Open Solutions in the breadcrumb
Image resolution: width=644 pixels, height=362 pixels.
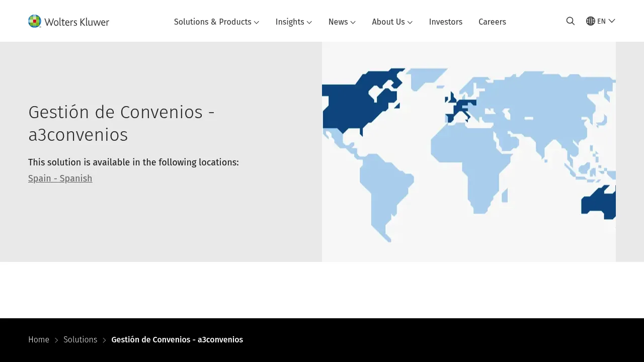point(80,340)
